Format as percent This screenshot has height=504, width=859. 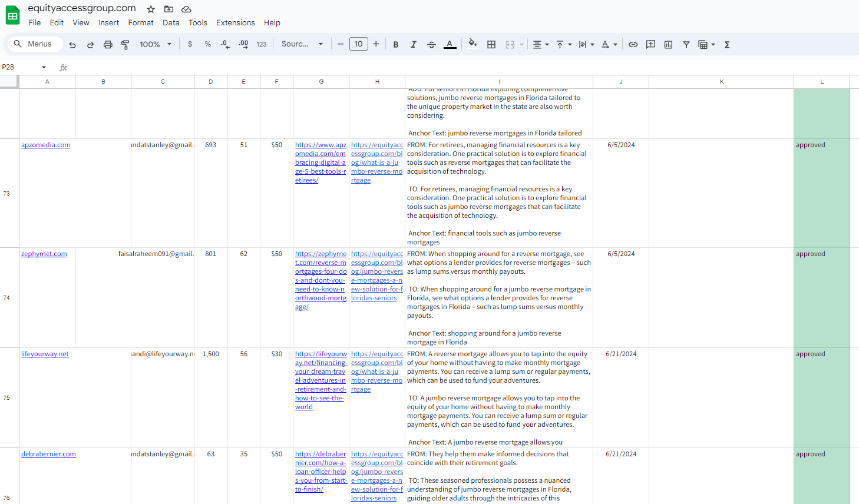207,44
